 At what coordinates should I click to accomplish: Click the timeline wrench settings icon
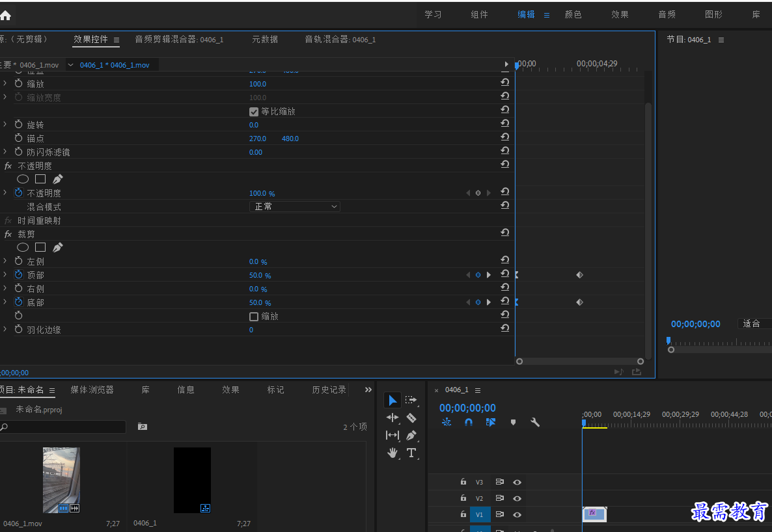pos(535,422)
